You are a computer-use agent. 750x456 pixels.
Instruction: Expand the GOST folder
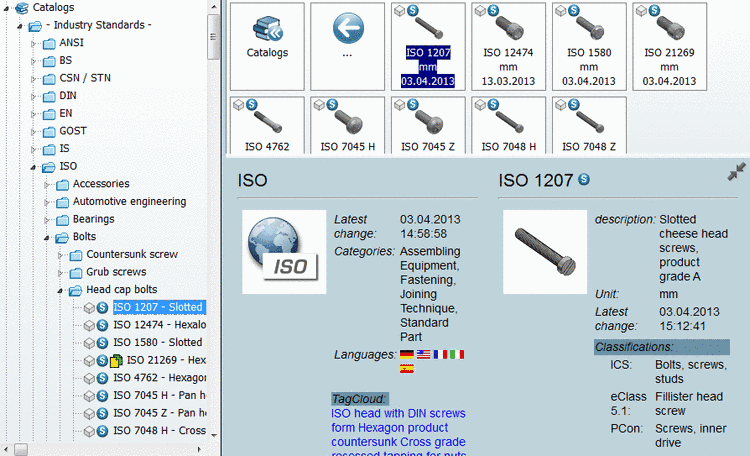[x=33, y=132]
